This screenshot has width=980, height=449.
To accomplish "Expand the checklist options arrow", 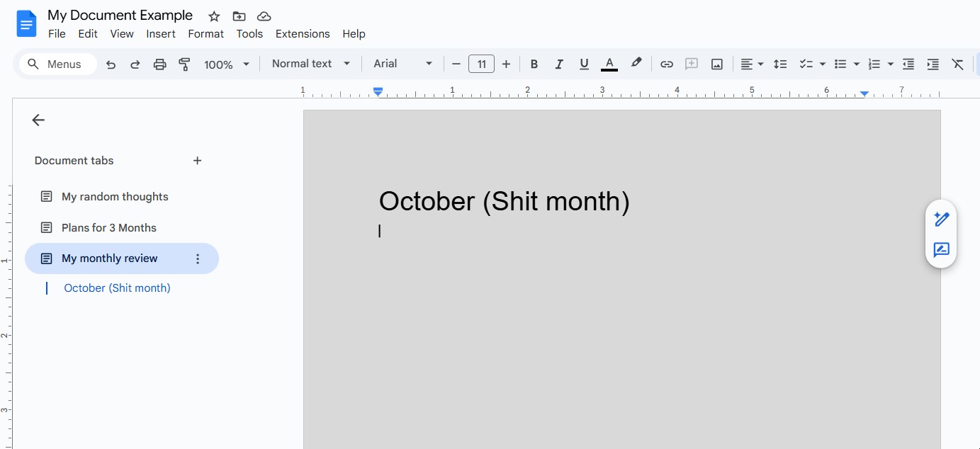I will click(x=823, y=64).
